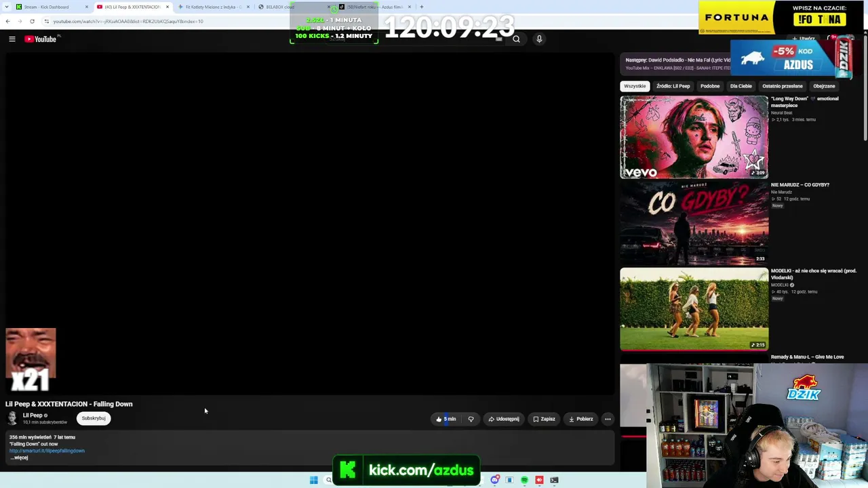Open Remady & Manu-L - Give Me Love
This screenshot has width=868, height=488.
click(x=807, y=357)
